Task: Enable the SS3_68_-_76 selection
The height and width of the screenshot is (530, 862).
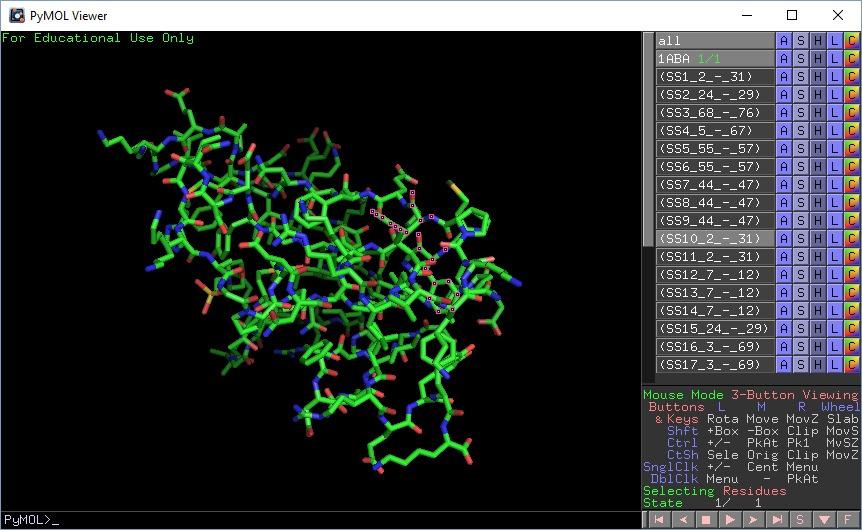Action: click(x=715, y=113)
